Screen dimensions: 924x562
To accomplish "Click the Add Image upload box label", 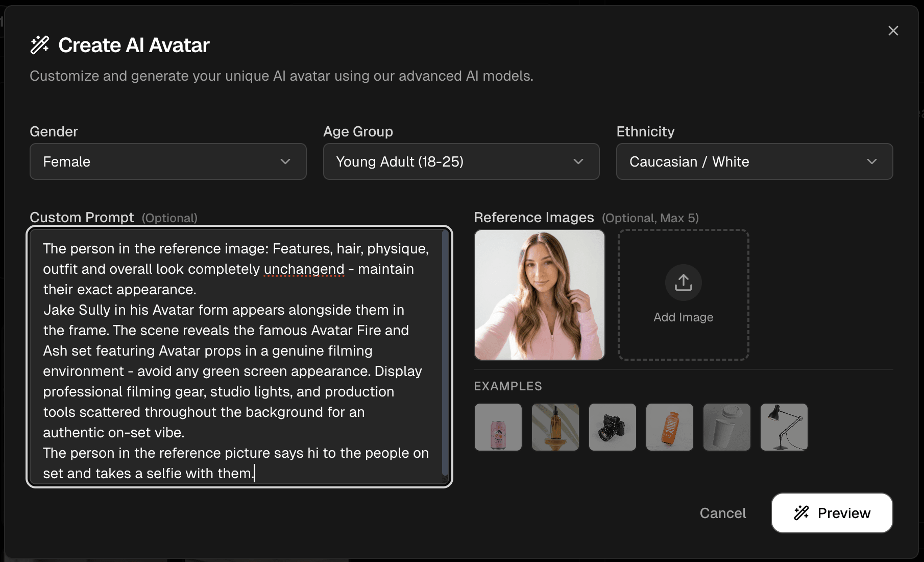I will click(683, 317).
